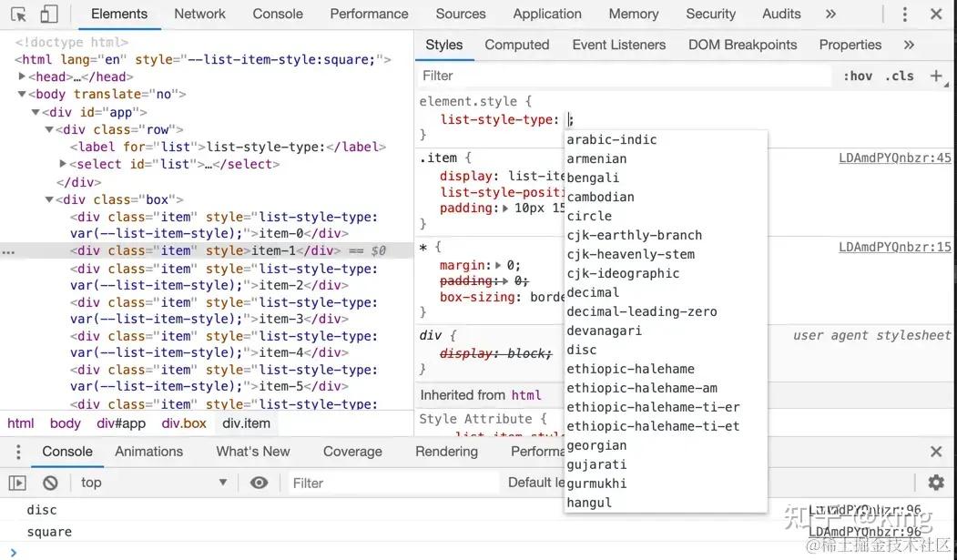Select the Inspect element cursor icon

[20, 15]
